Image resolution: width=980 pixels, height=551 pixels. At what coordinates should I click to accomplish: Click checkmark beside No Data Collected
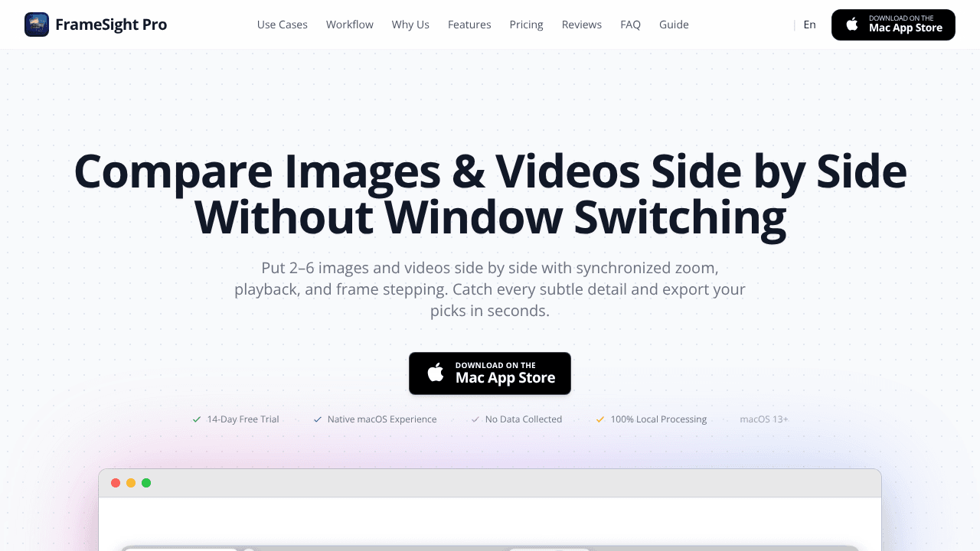pyautogui.click(x=475, y=419)
